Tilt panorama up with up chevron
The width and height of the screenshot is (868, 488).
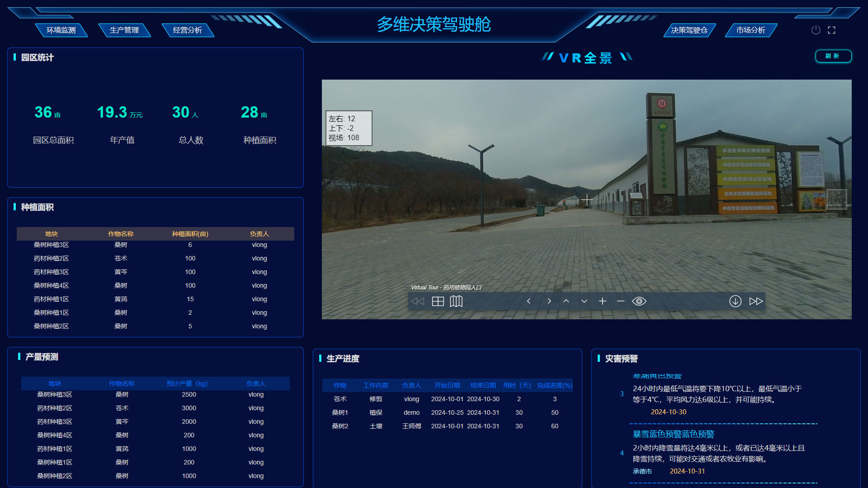click(566, 301)
